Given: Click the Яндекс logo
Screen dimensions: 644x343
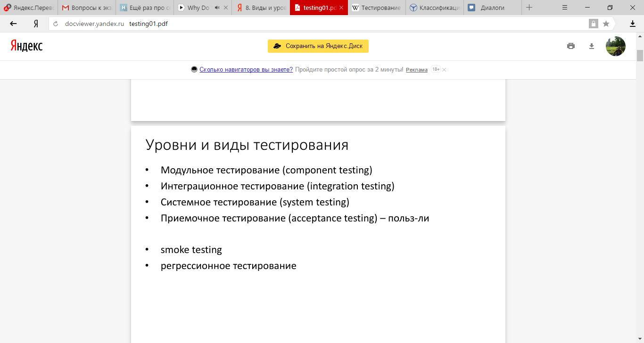Looking at the screenshot, I should pos(26,46).
